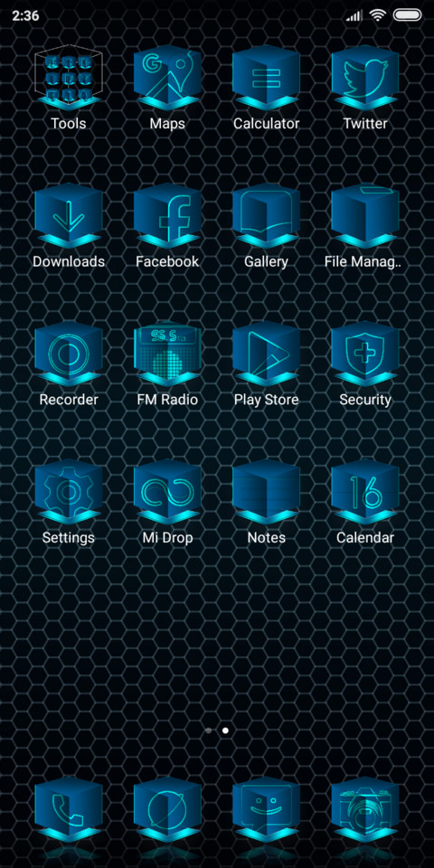This screenshot has height=868, width=434.
Task: Launch the Camera from the dock
Action: tap(364, 809)
